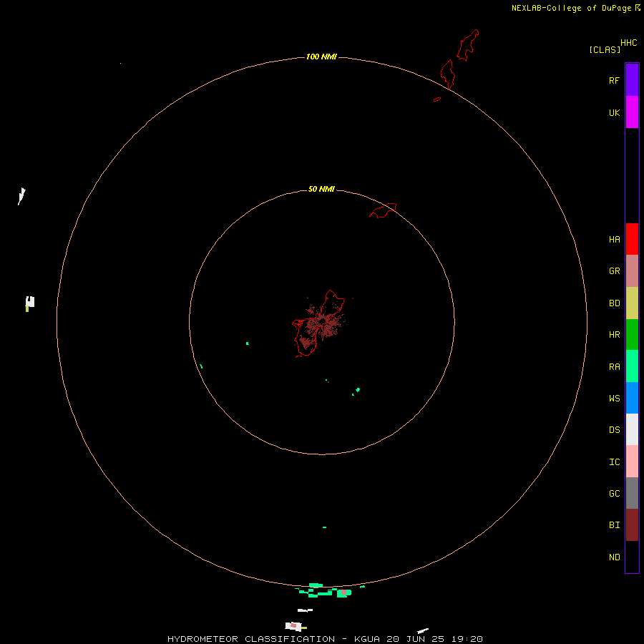Click the small island outline on 50 NMI ring
The height and width of the screenshot is (644, 644).
[383, 210]
